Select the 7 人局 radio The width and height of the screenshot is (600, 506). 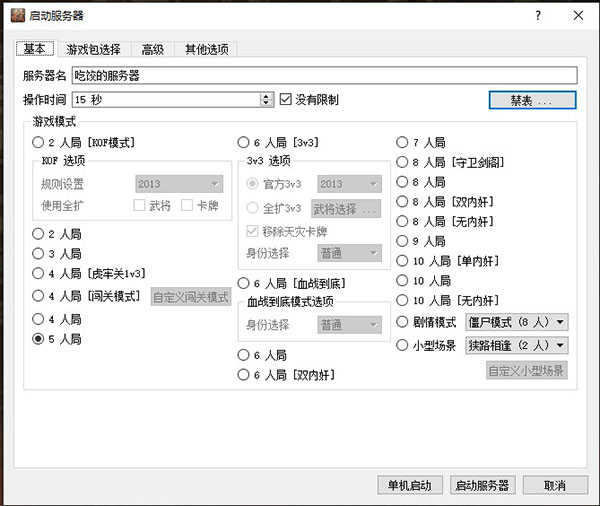point(421,142)
